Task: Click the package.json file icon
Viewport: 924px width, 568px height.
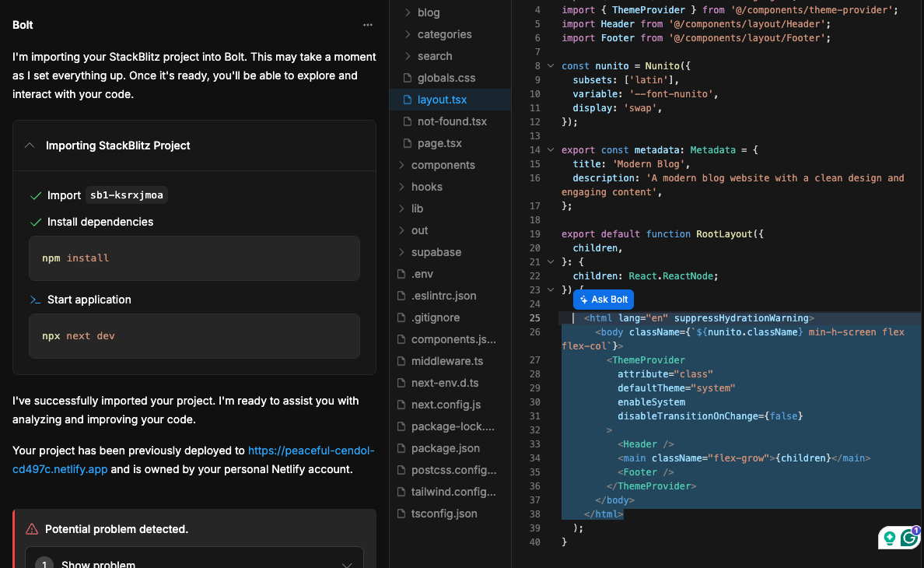Action: tap(401, 448)
